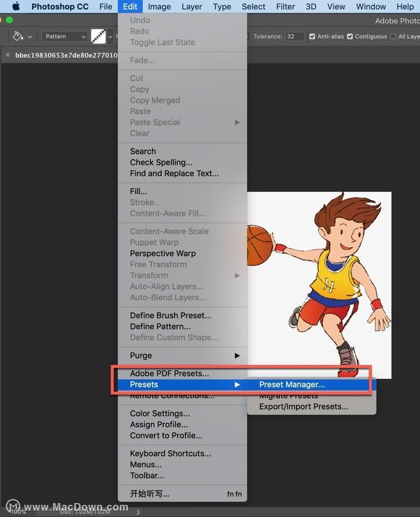The width and height of the screenshot is (420, 517).
Task: Select the Paint Bucket tool icon
Action: coord(17,37)
